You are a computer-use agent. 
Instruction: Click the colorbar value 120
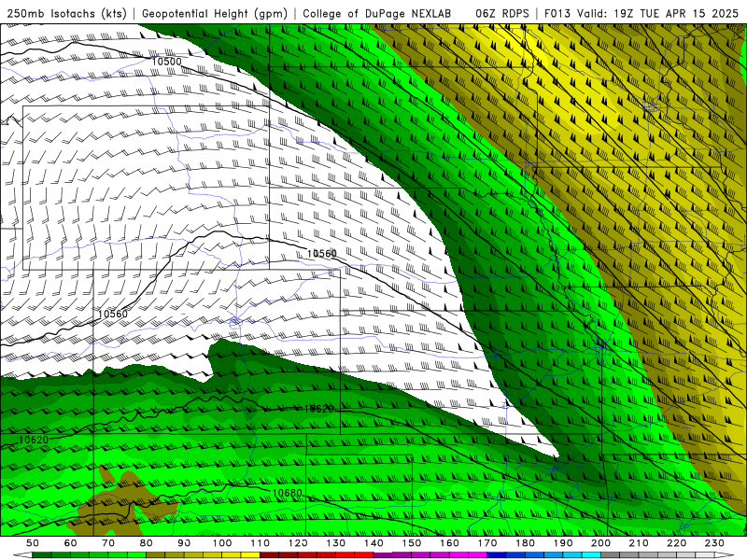298,543
